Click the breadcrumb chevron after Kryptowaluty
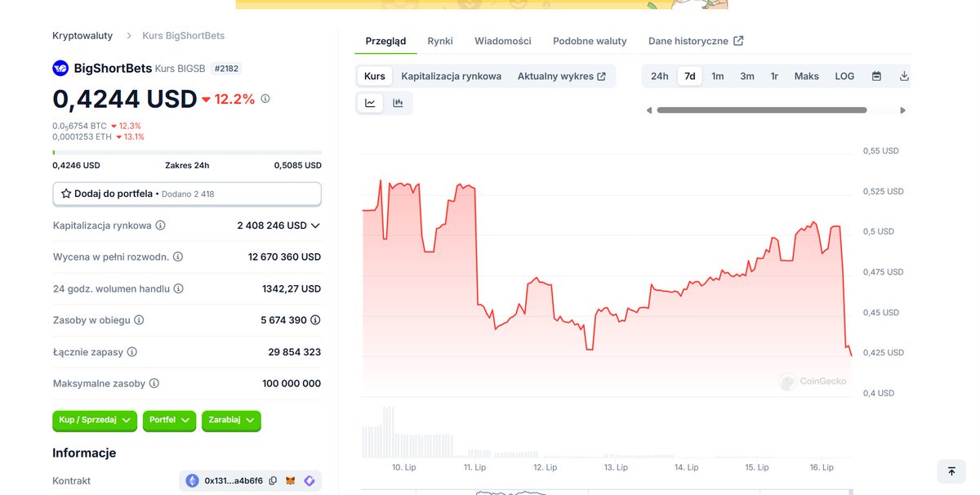The width and height of the screenshot is (980, 495). click(x=130, y=36)
